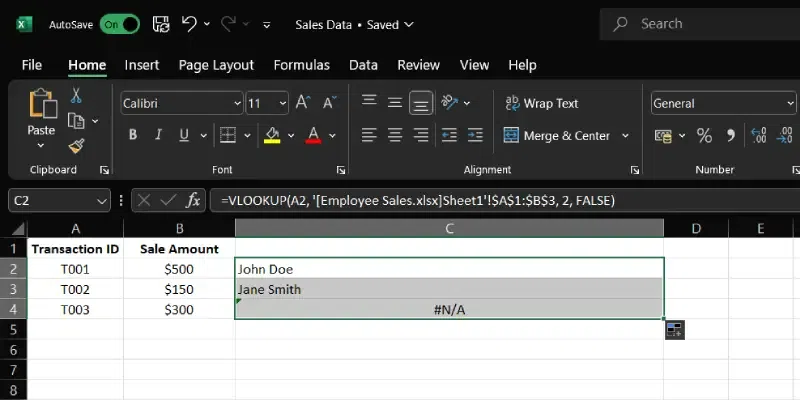Viewport: 800px width, 400px height.
Task: Click Top Align icon
Action: pyautogui.click(x=369, y=102)
